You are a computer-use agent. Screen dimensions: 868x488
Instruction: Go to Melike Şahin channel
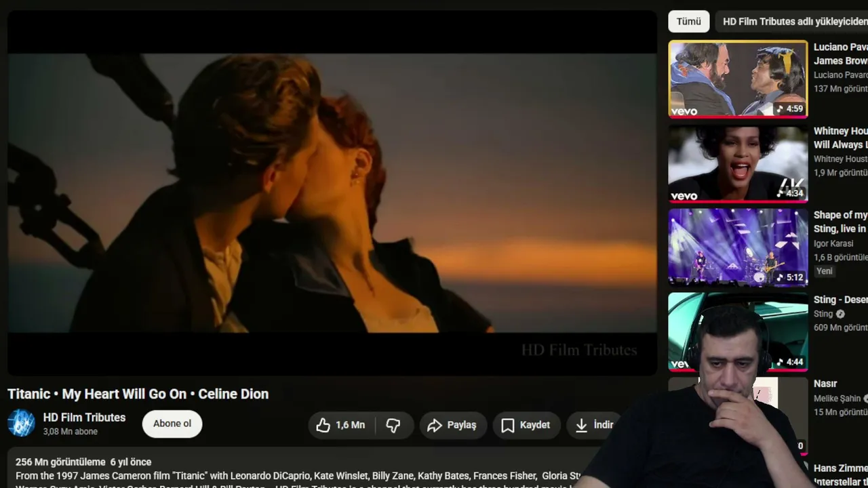click(x=837, y=399)
